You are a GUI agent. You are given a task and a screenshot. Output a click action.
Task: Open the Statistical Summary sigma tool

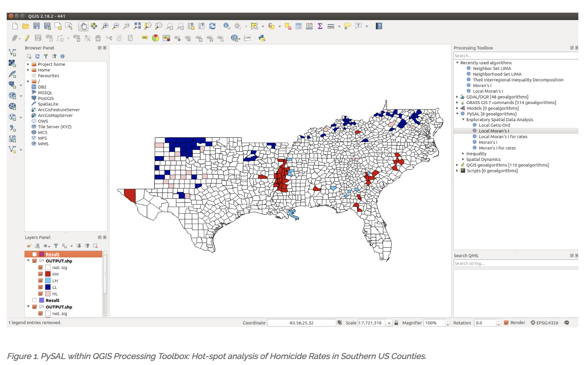[x=320, y=26]
